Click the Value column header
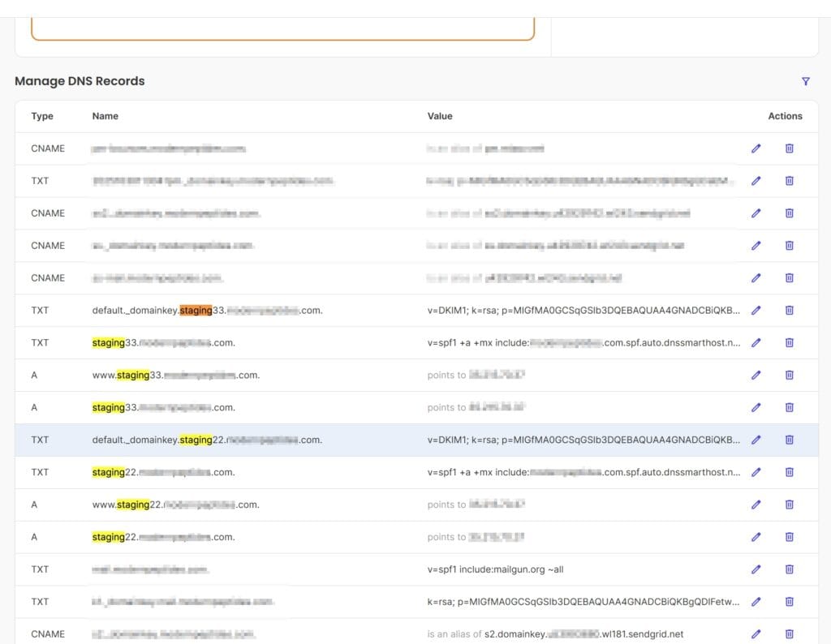Viewport: 831px width, 644px height. click(440, 116)
